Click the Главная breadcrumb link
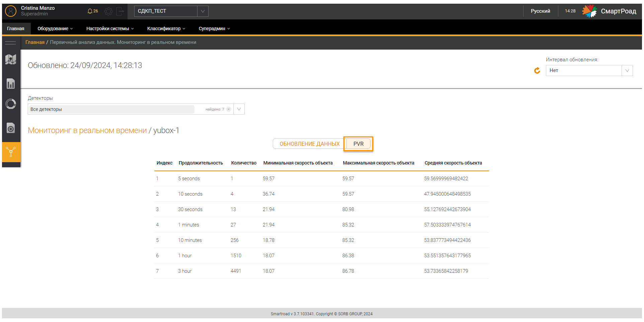 [35, 42]
